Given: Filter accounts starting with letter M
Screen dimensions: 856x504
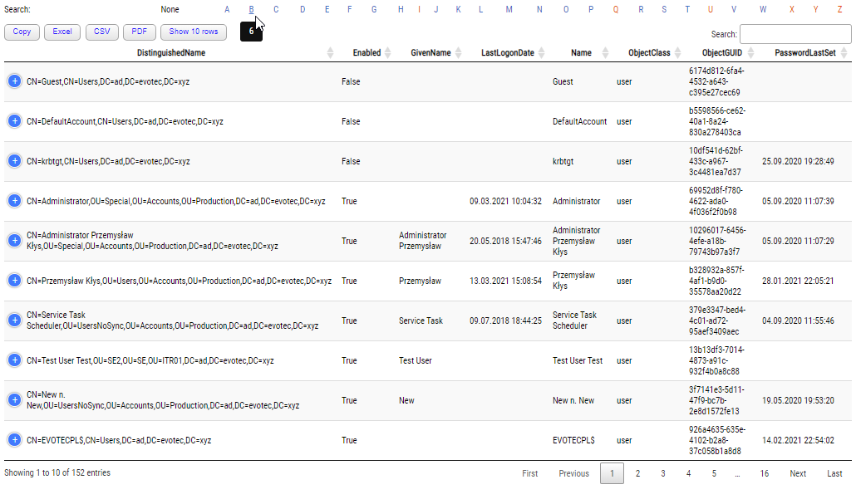Looking at the screenshot, I should pos(508,8).
